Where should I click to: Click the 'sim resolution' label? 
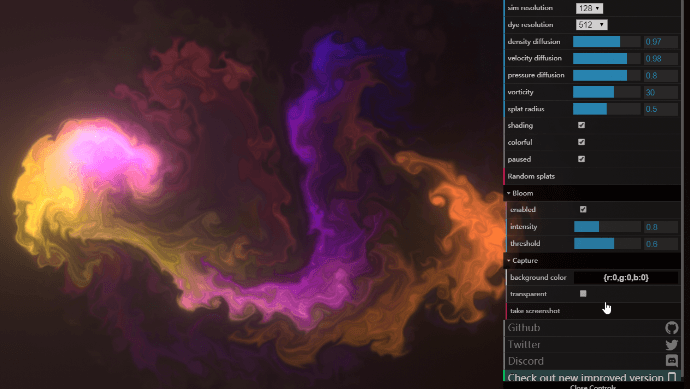530,8
